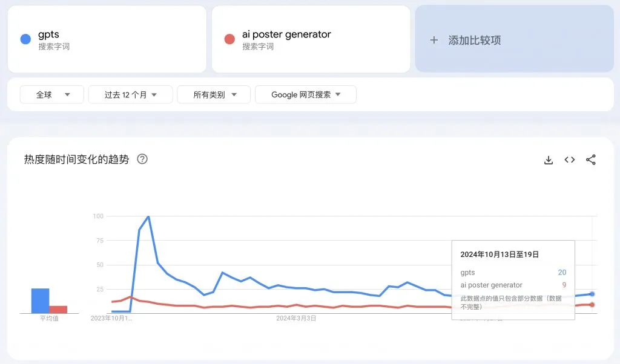
Task: Click the 添加比较项 button
Action: tap(515, 39)
